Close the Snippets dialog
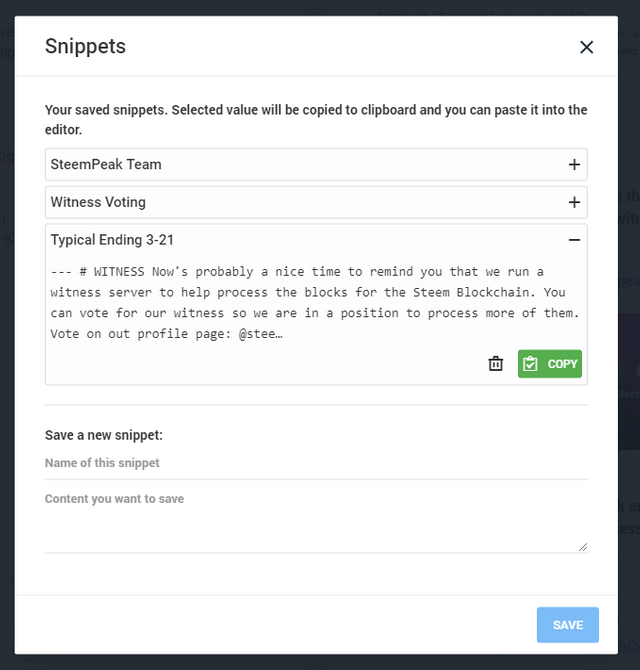The height and width of the screenshot is (670, 640). 586,47
